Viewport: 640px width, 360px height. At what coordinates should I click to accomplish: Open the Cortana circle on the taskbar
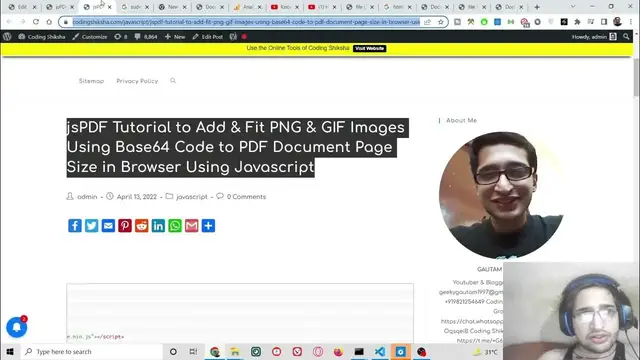pyautogui.click(x=173, y=351)
